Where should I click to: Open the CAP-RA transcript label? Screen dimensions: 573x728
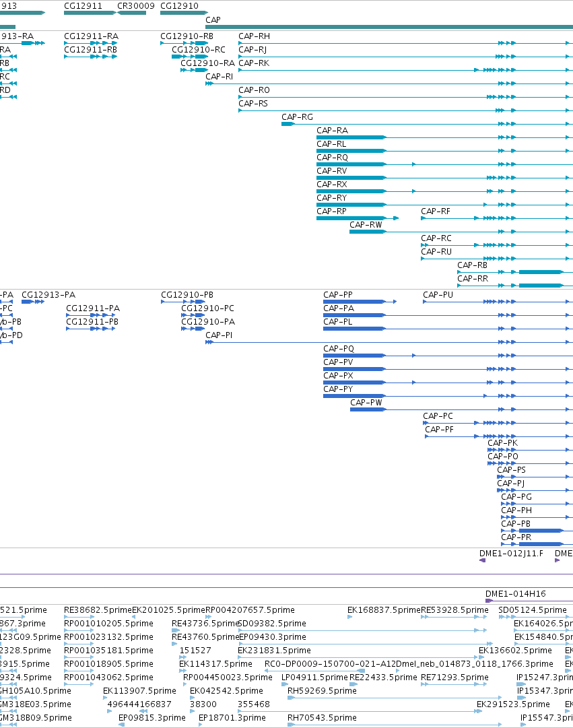pos(332,131)
